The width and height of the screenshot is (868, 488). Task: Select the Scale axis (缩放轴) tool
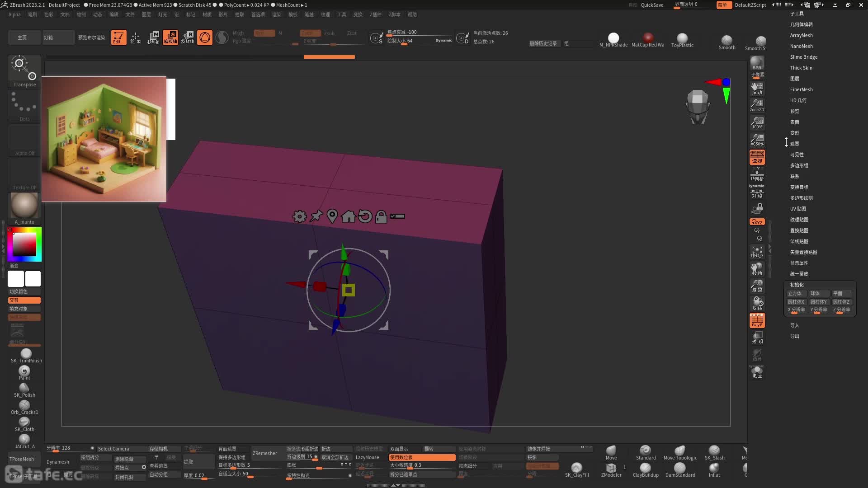tap(170, 38)
